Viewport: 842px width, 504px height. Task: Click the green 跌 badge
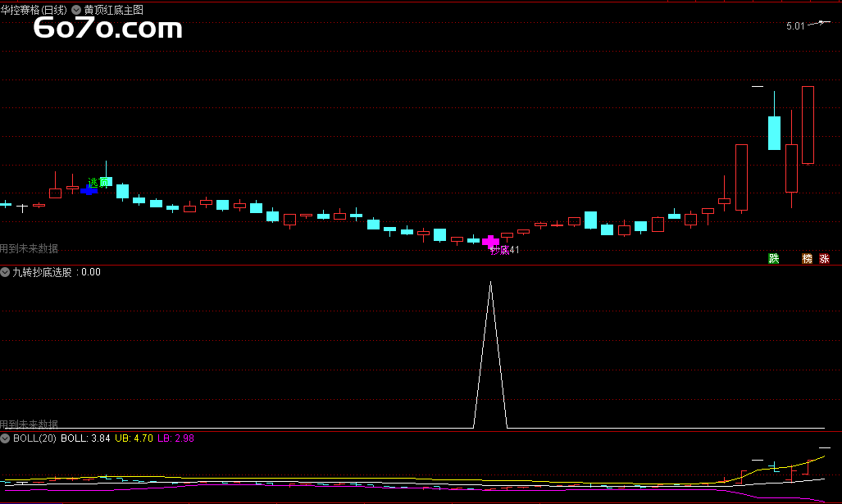pyautogui.click(x=773, y=259)
